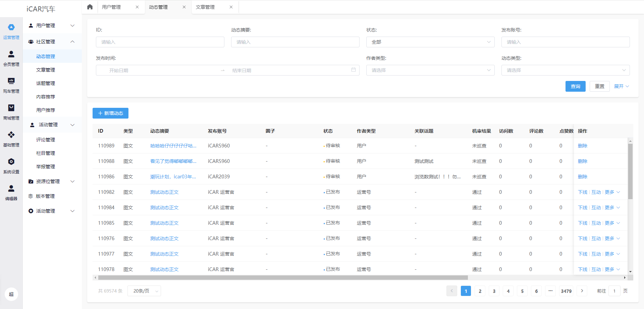Image resolution: width=644 pixels, height=309 pixels.
Task: Close the 动态管理 tab
Action: click(x=184, y=7)
